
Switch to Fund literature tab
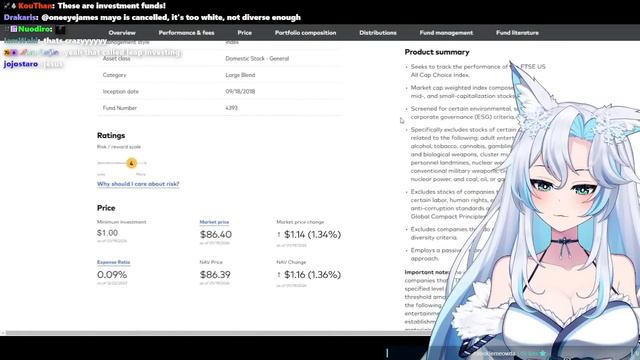click(518, 33)
